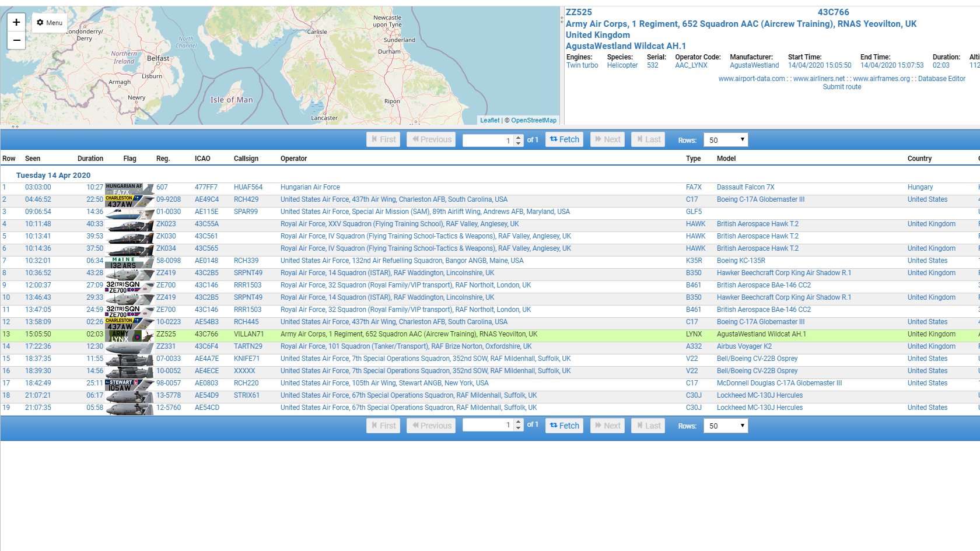Increment the top page number stepper
The width and height of the screenshot is (980, 551).
[519, 137]
